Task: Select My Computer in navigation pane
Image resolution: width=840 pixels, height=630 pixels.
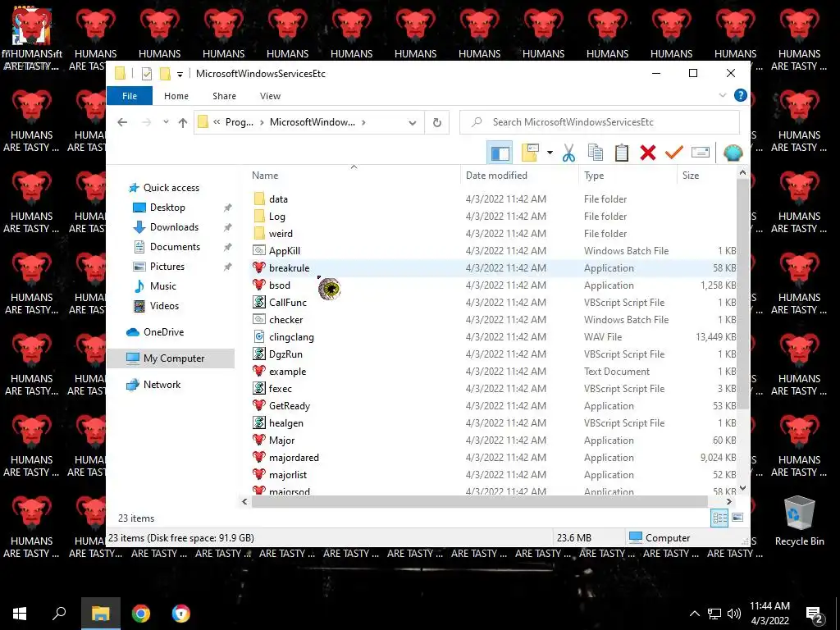Action: coord(171,358)
